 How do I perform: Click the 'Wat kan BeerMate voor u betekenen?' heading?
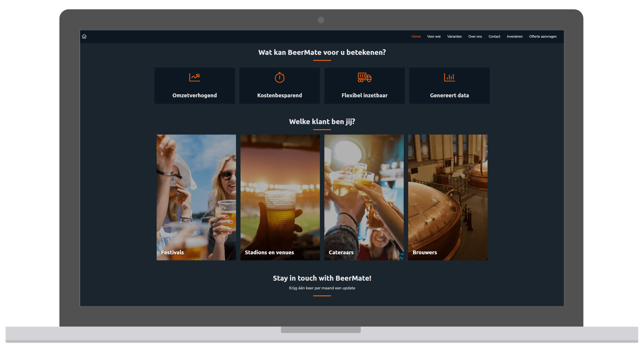[x=322, y=52]
